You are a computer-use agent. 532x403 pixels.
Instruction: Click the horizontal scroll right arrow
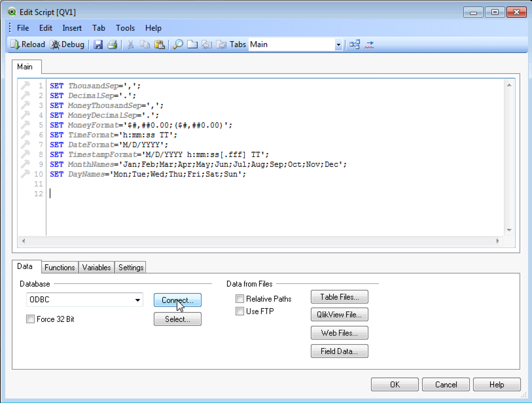[498, 241]
